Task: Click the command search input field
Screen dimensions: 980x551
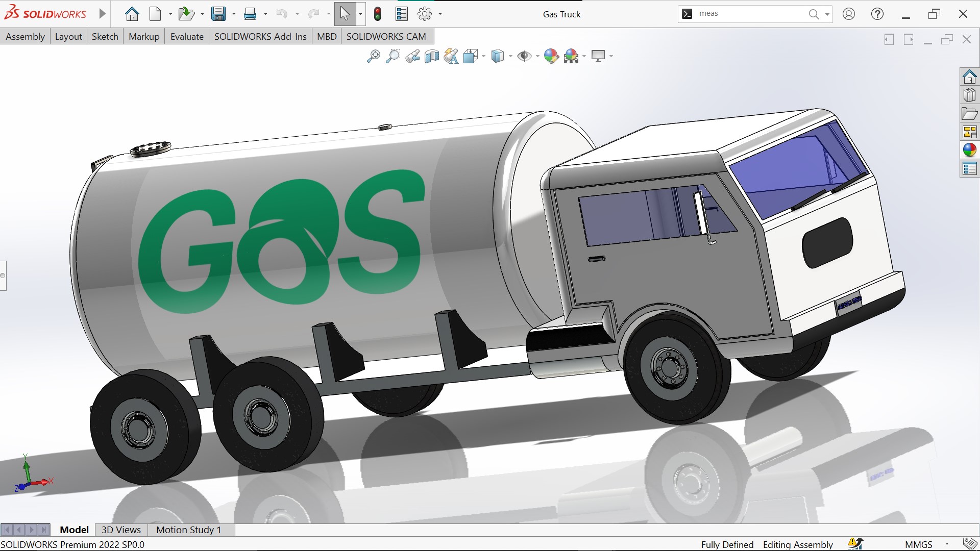Action: coord(750,14)
